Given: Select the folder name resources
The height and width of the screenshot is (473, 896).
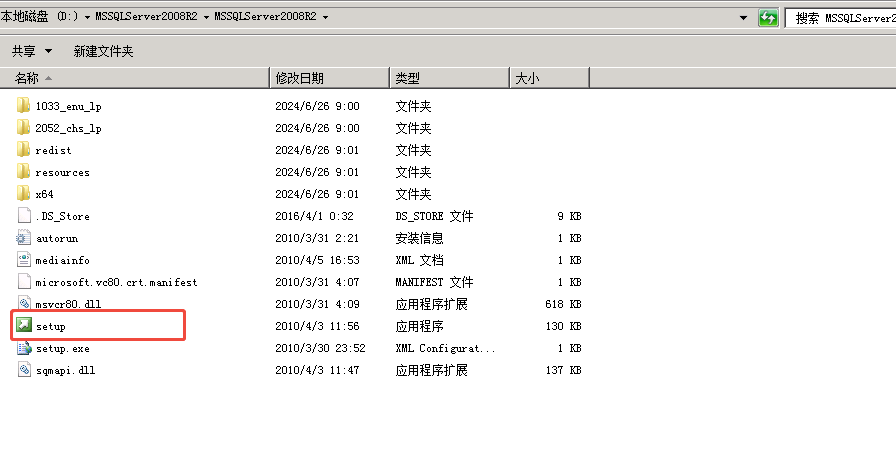Looking at the screenshot, I should [62, 173].
